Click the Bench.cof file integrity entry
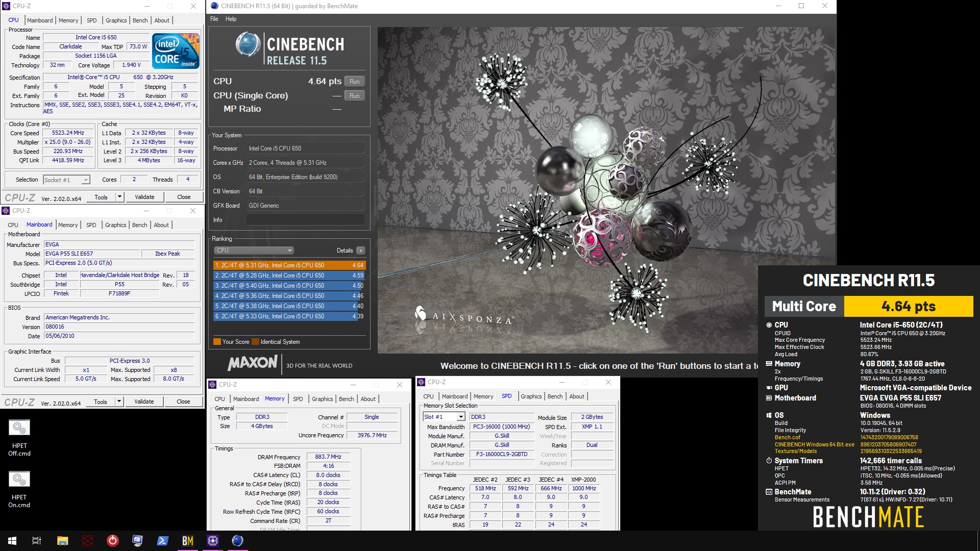Viewport: 980px width, 551px height. tap(788, 437)
